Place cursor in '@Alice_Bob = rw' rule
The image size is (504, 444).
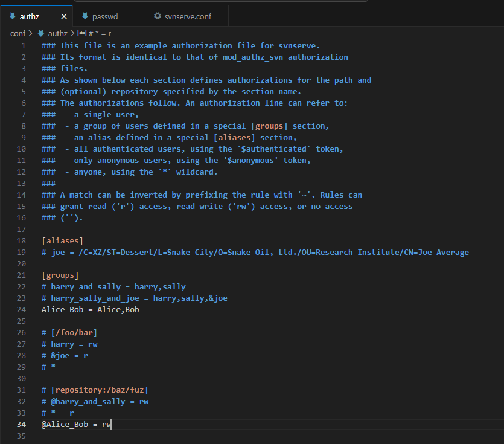(76, 425)
